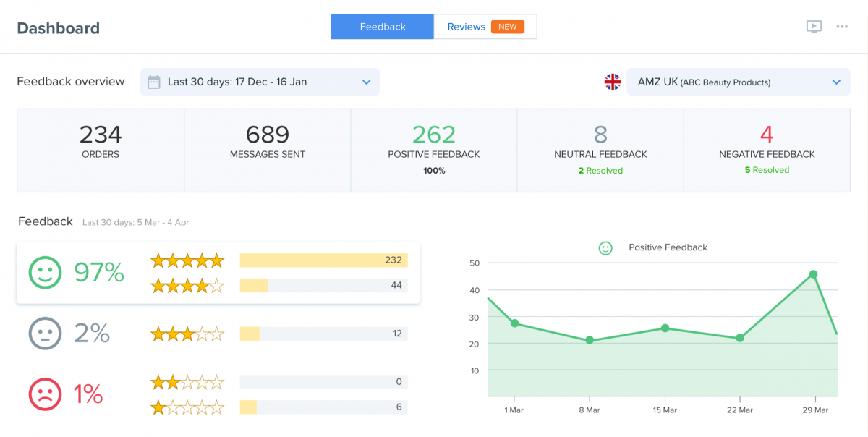This screenshot has width=868, height=437.
Task: Click the chart peak point at 29 Mar
Action: [x=814, y=274]
